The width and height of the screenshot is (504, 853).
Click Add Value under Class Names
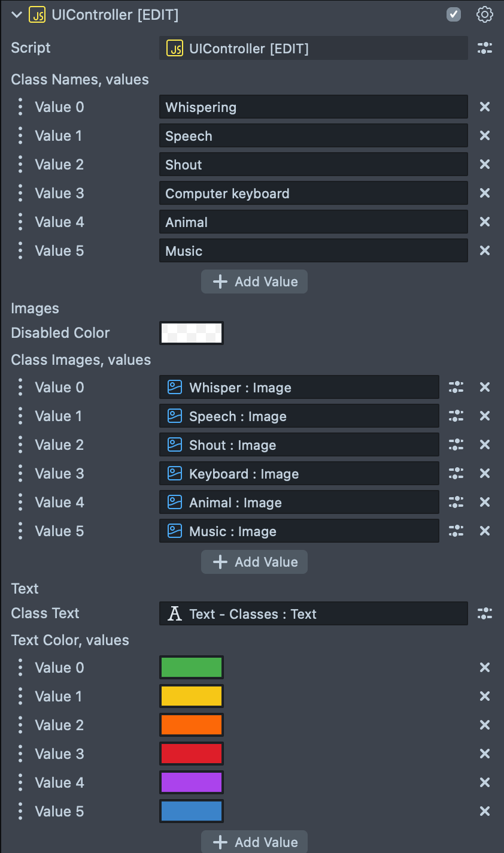(254, 282)
